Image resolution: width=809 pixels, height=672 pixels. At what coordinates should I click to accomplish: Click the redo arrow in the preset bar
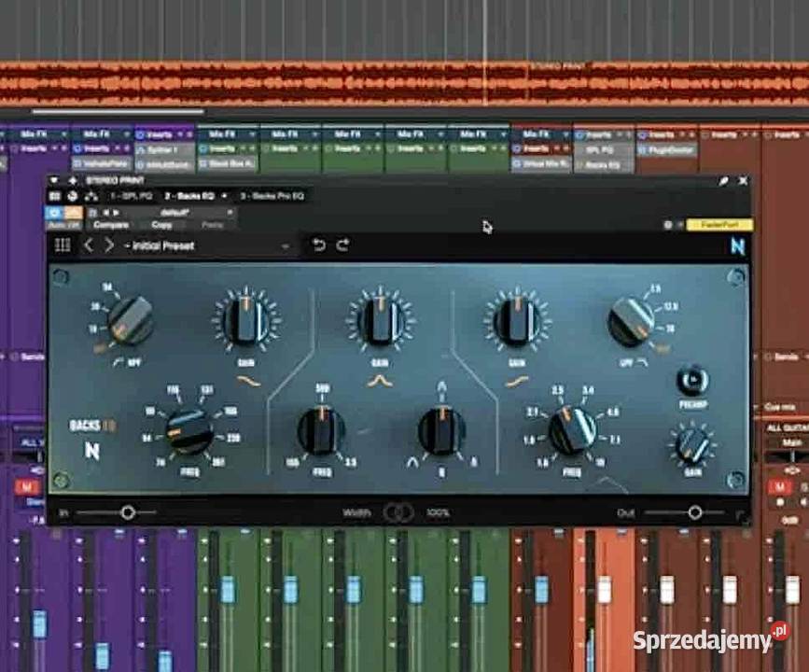[342, 245]
